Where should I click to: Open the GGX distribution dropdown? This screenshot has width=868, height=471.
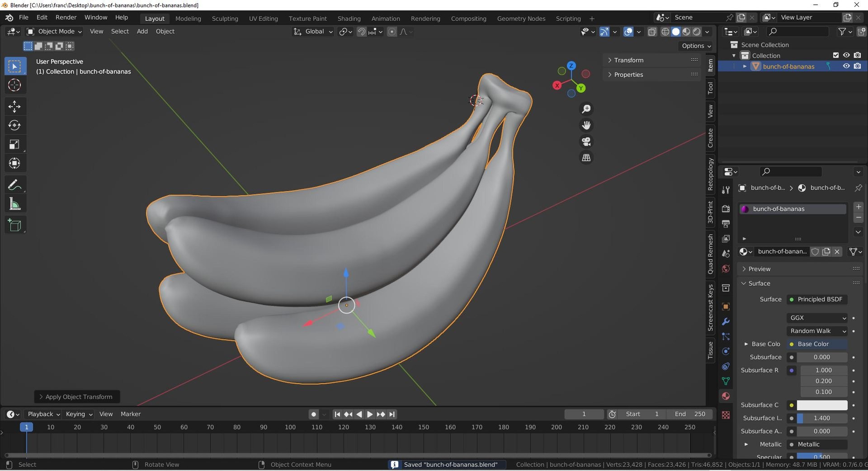point(817,318)
